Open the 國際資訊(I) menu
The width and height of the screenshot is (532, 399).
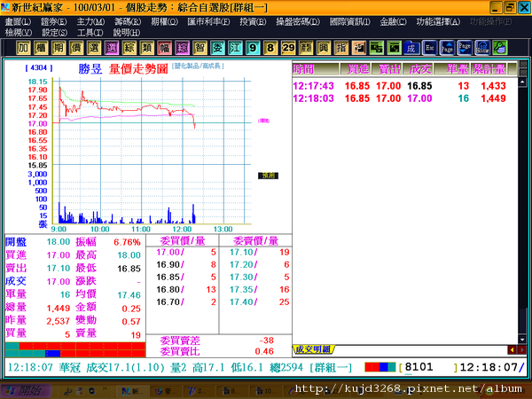click(350, 21)
